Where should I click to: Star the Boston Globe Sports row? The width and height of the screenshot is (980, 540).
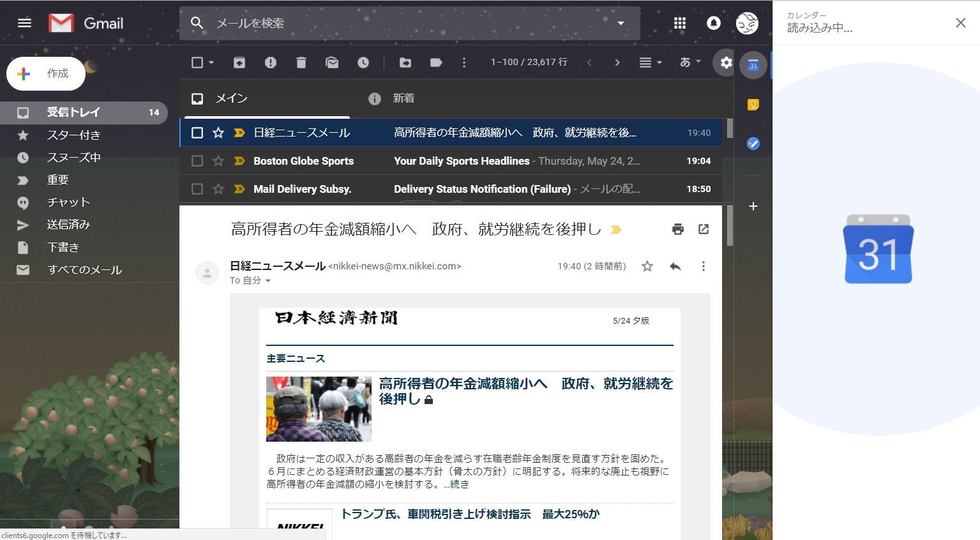click(218, 161)
